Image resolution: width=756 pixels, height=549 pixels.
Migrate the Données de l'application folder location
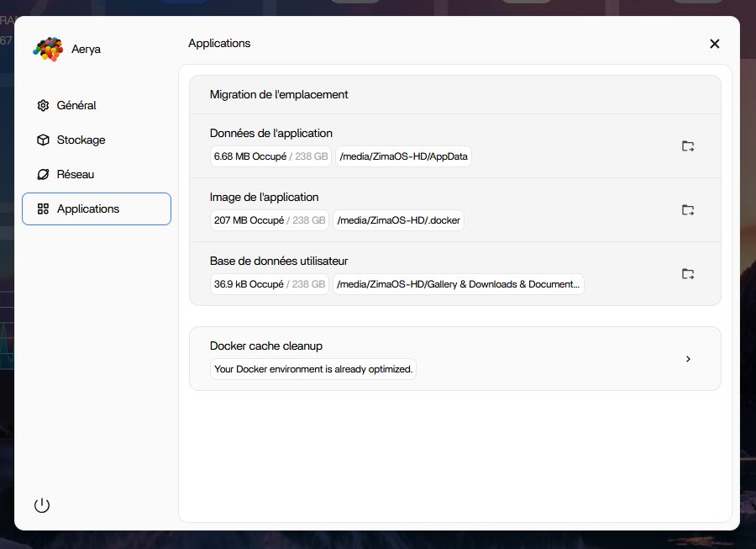click(688, 146)
